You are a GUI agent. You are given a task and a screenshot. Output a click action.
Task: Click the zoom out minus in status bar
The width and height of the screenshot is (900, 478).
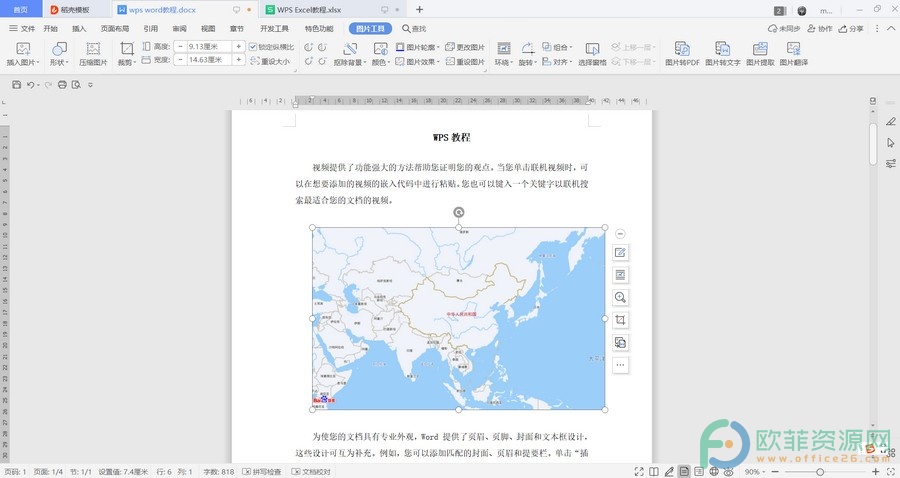coord(775,472)
